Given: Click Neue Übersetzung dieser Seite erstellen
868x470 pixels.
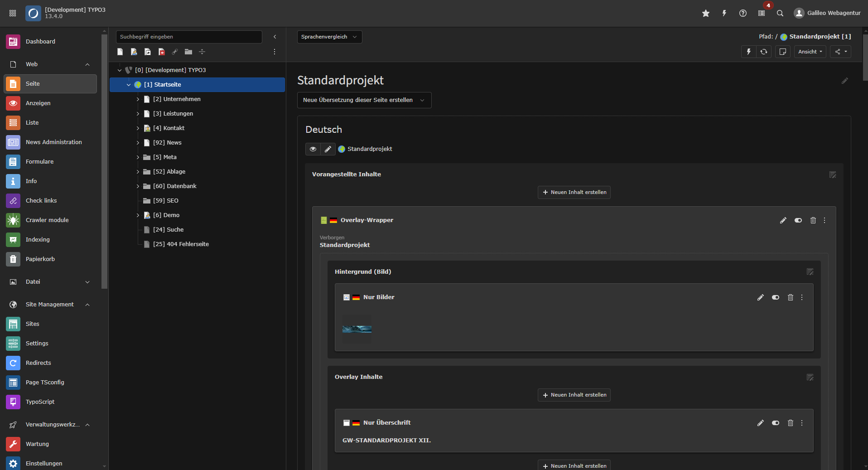Looking at the screenshot, I should coord(364,100).
